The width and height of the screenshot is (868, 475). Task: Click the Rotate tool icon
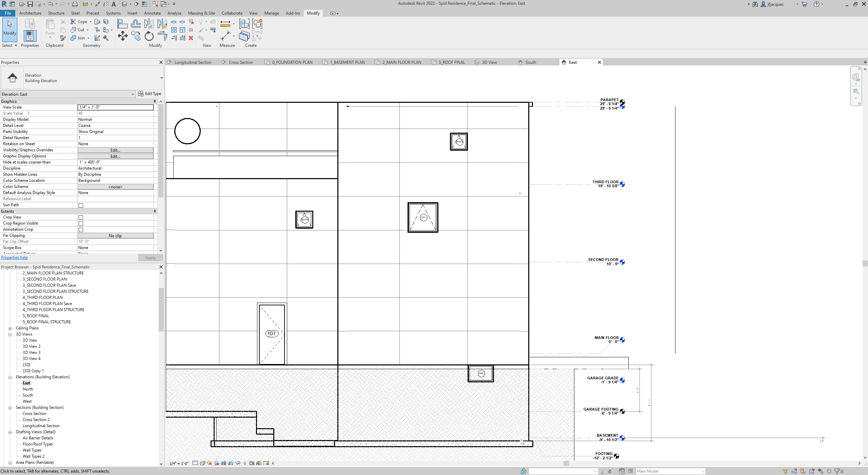[x=149, y=36]
